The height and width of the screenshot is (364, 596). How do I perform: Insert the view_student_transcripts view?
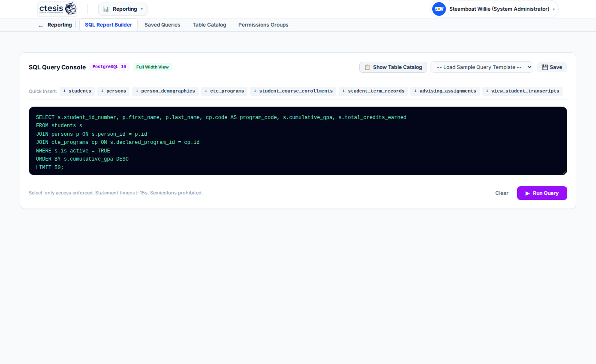[x=522, y=91]
